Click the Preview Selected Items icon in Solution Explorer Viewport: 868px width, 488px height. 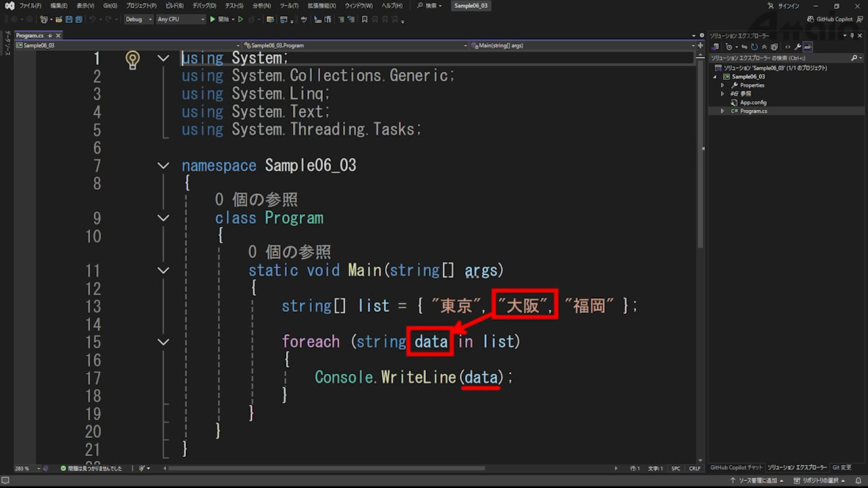tap(808, 47)
